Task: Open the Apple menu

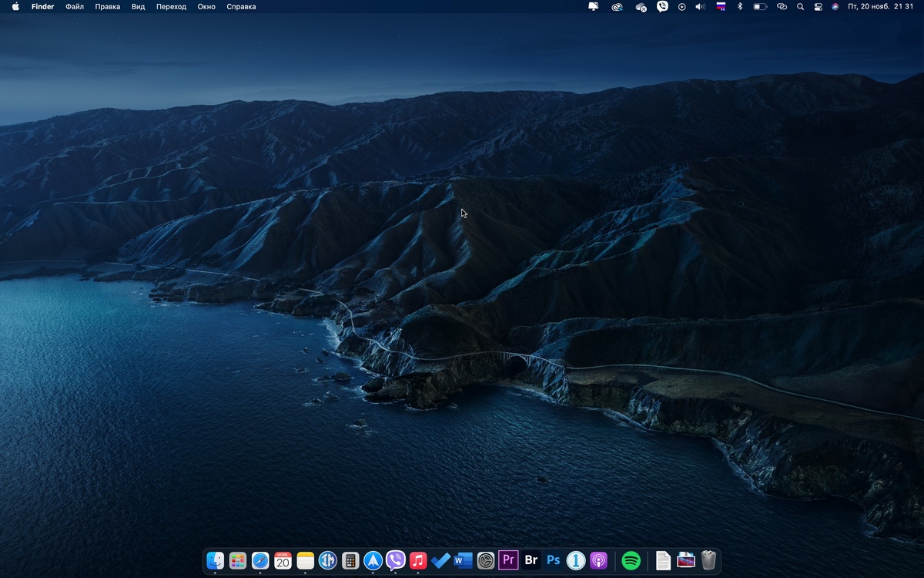Action: (15, 7)
